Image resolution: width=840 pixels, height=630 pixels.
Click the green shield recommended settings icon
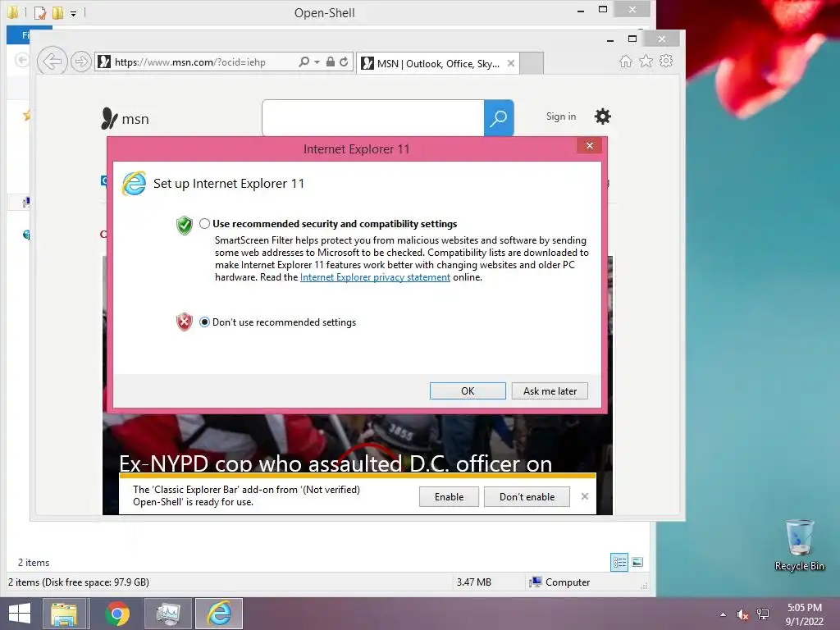pyautogui.click(x=185, y=226)
